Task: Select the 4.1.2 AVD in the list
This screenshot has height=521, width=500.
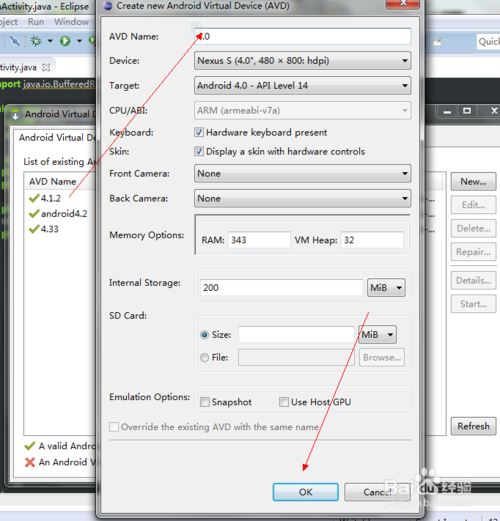Action: pos(51,198)
